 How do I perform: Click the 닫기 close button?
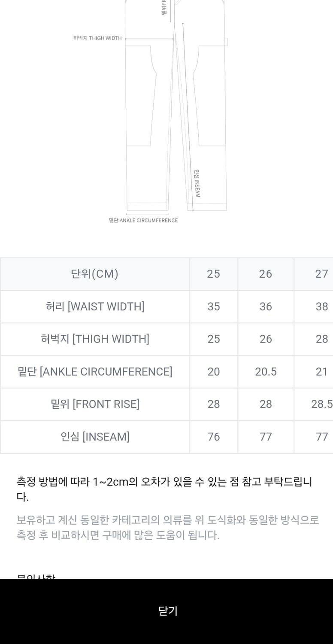[166, 611]
